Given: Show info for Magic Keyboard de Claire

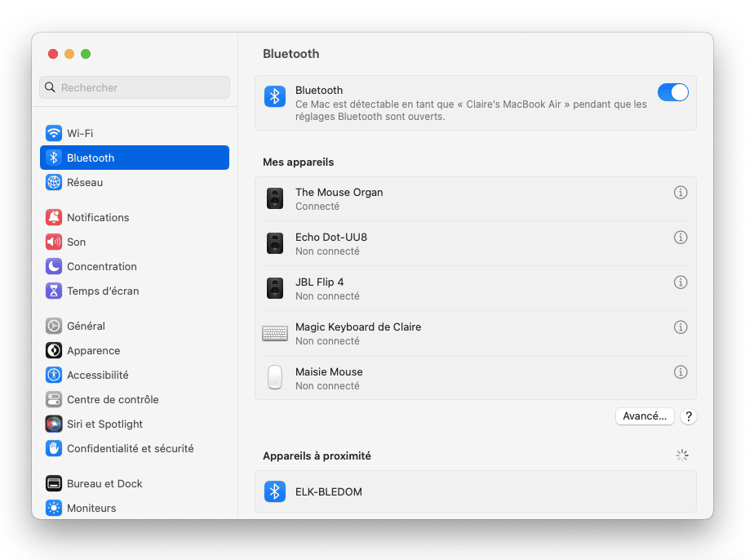Looking at the screenshot, I should click(681, 327).
